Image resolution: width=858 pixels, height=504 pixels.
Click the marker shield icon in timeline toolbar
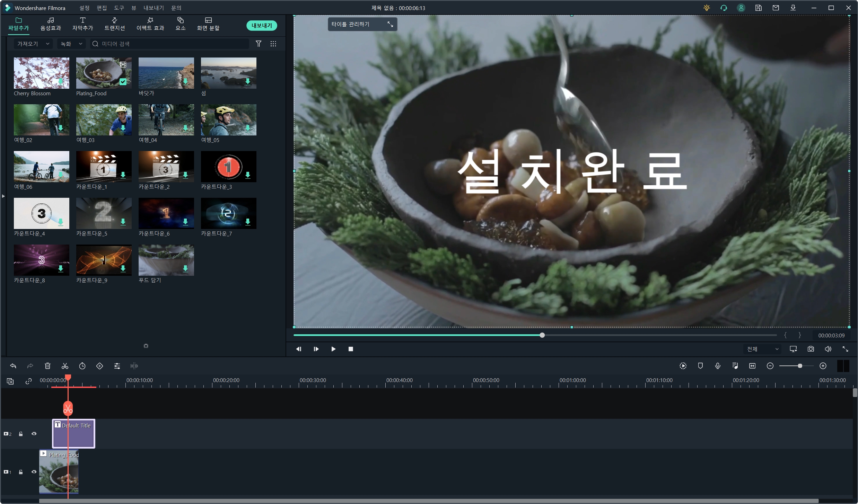[x=700, y=366]
